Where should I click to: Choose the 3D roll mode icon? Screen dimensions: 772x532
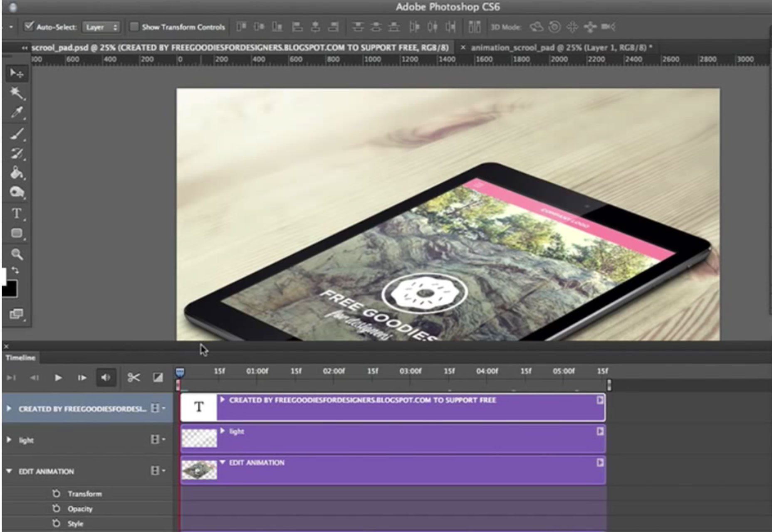(554, 27)
